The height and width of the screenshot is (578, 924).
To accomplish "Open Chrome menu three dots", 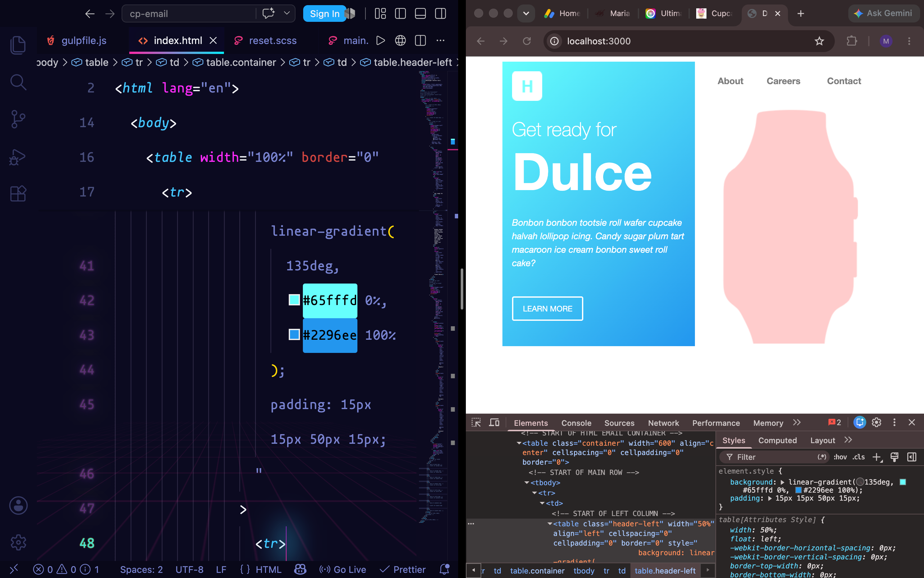I will point(909,41).
